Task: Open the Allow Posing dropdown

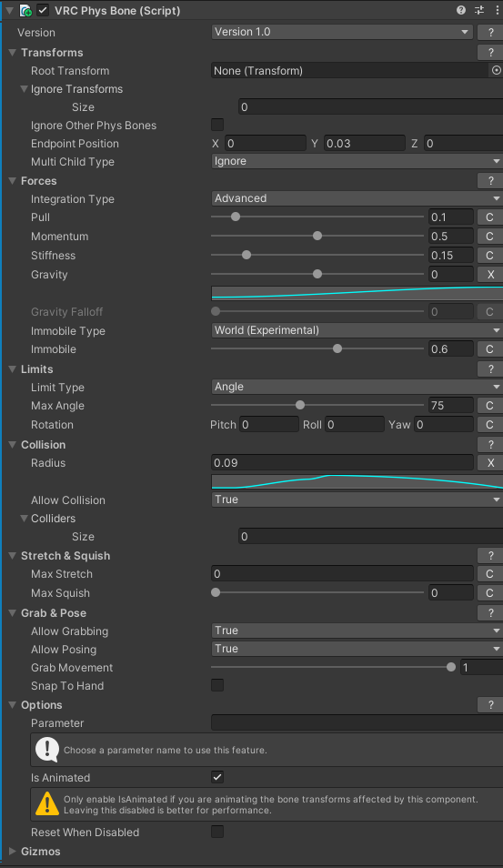Action: 357,649
